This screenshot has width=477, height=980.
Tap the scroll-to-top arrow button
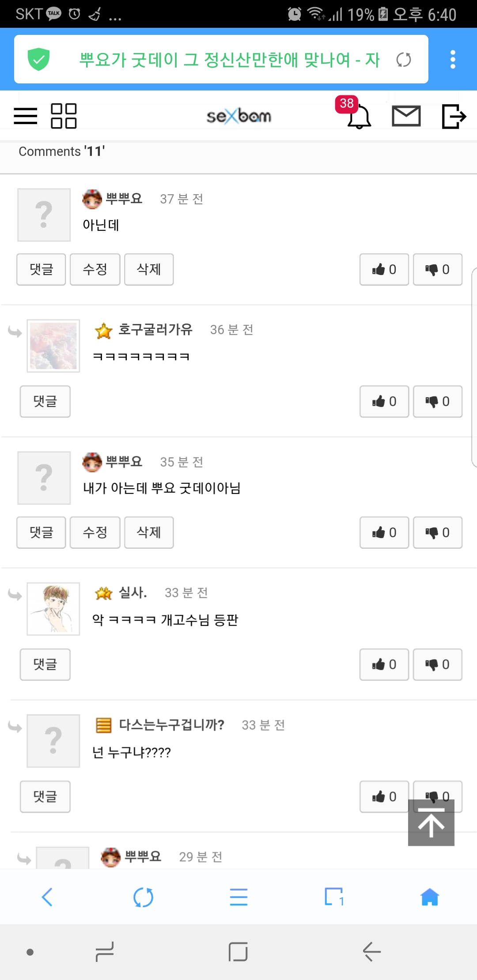click(431, 823)
